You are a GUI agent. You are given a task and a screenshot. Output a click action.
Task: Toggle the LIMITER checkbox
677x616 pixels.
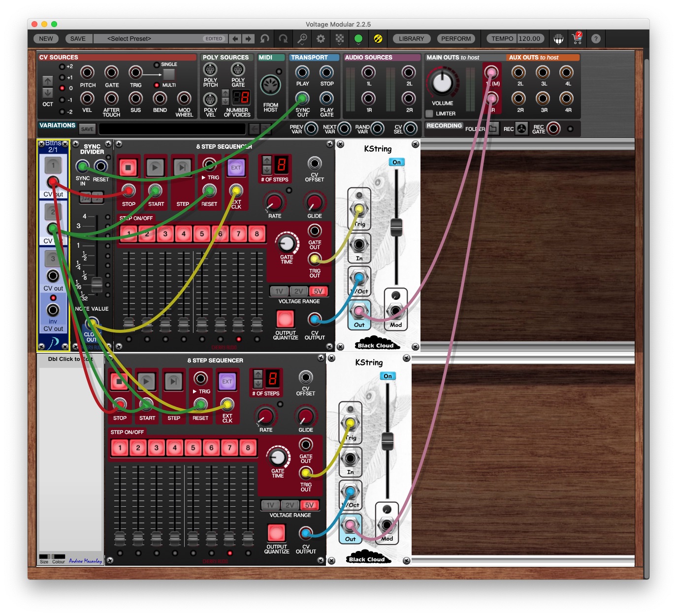[x=429, y=113]
